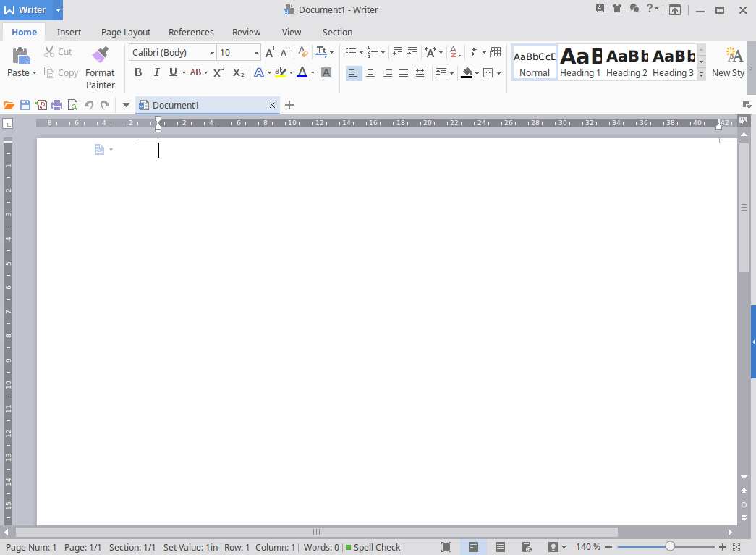Screen dimensions: 756x555
Task: Apply superscript formatting
Action: tap(219, 72)
